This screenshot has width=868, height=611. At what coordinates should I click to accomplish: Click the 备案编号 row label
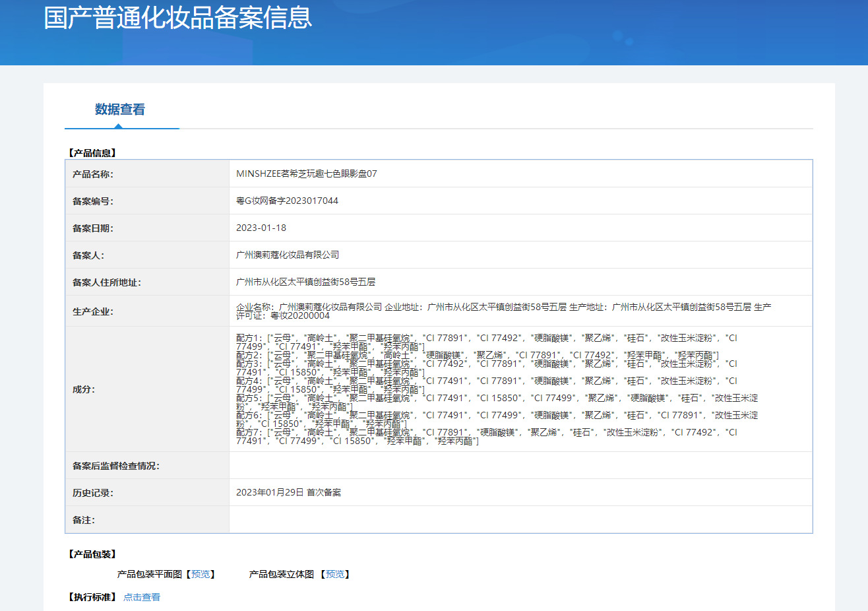(93, 201)
